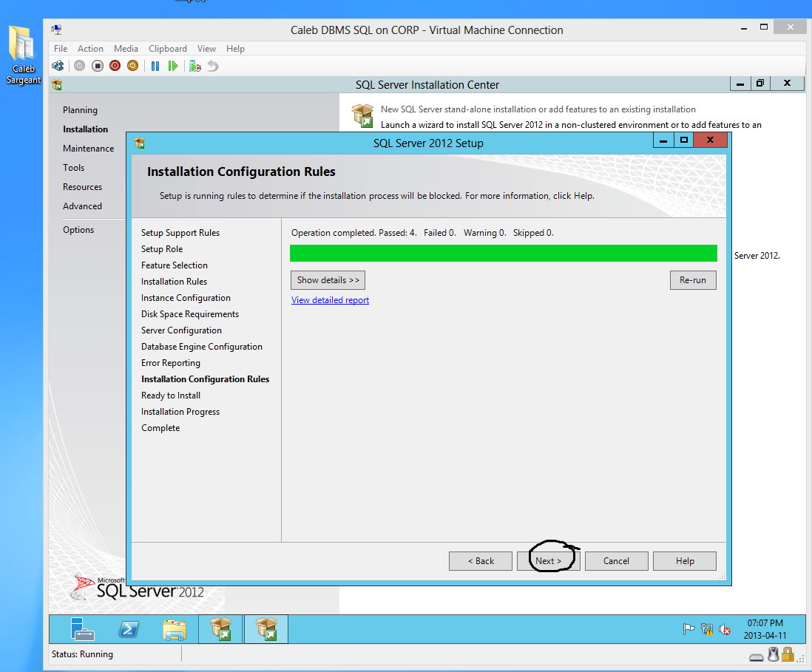Click the muted speaker tray icon
Image resolution: width=812 pixels, height=672 pixels.
725,630
